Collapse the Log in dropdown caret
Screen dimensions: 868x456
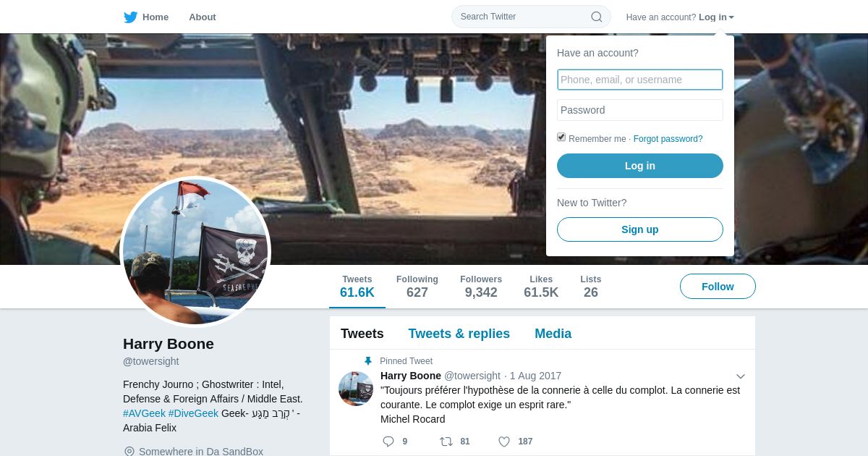[x=731, y=17]
